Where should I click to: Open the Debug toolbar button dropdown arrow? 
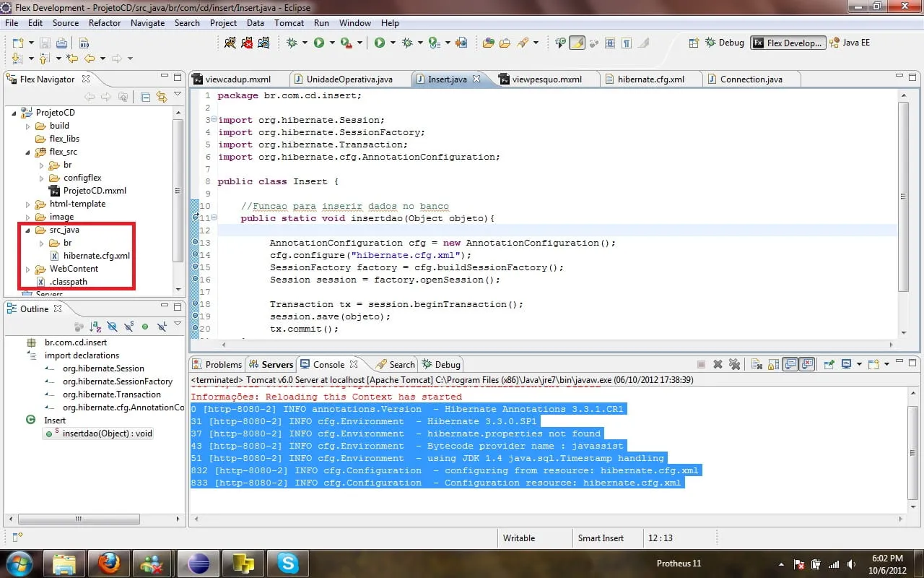point(306,43)
